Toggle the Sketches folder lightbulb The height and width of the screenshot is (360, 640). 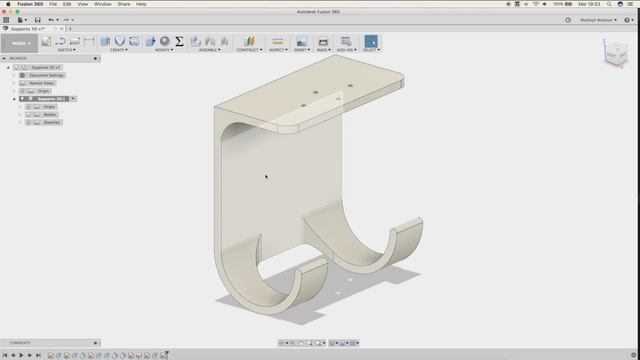pyautogui.click(x=28, y=122)
